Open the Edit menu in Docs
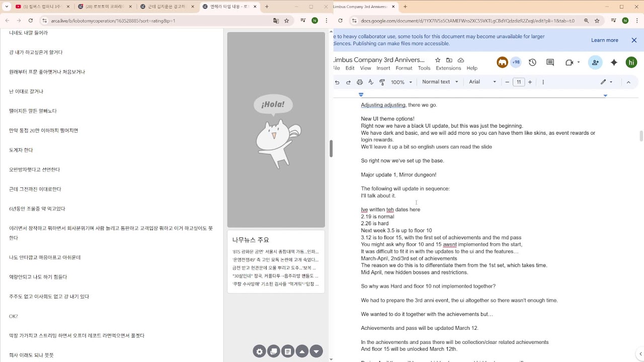The height and width of the screenshot is (362, 644). coord(350,68)
